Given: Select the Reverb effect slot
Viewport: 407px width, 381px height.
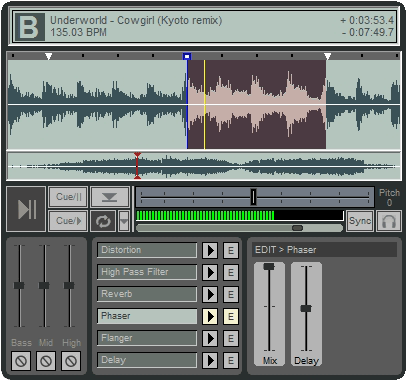Looking at the screenshot, I should [147, 294].
